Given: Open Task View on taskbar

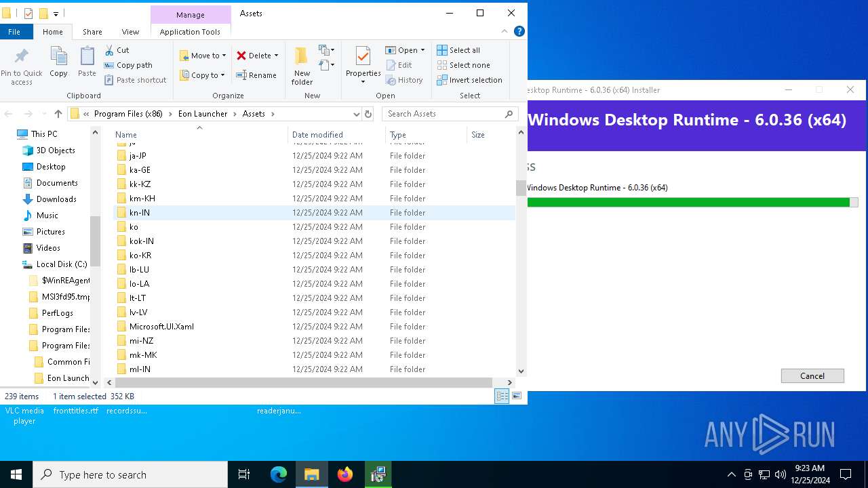Looking at the screenshot, I should point(244,474).
